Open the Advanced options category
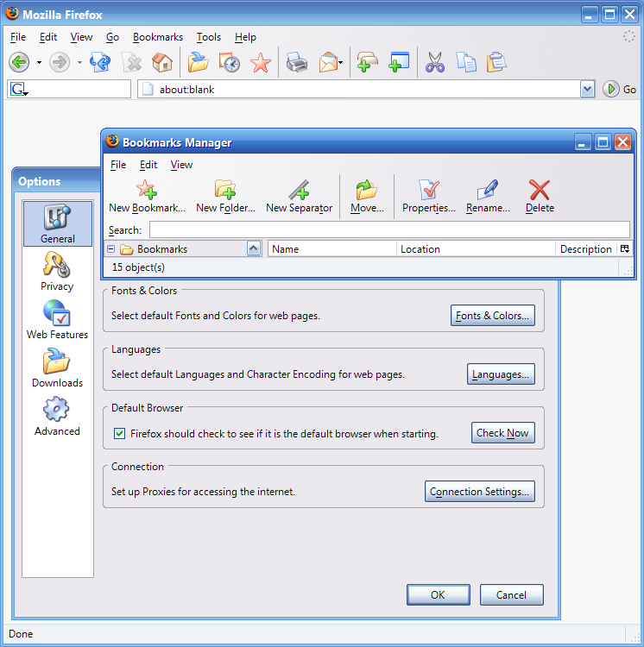 (57, 417)
